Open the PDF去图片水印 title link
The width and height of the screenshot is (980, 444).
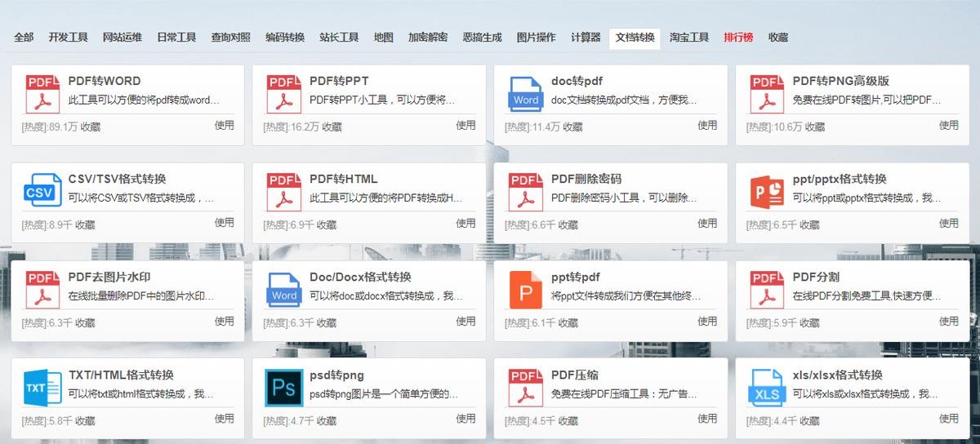pos(109,277)
